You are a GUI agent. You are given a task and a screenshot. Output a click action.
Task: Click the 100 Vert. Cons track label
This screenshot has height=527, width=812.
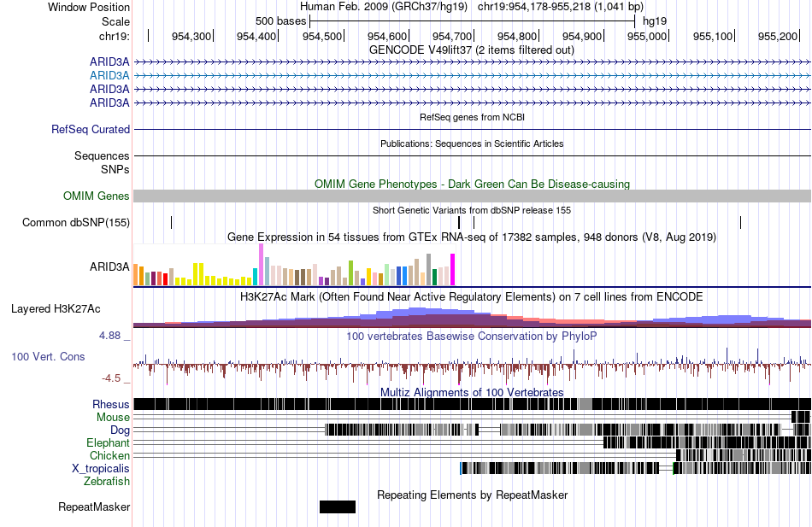point(48,357)
